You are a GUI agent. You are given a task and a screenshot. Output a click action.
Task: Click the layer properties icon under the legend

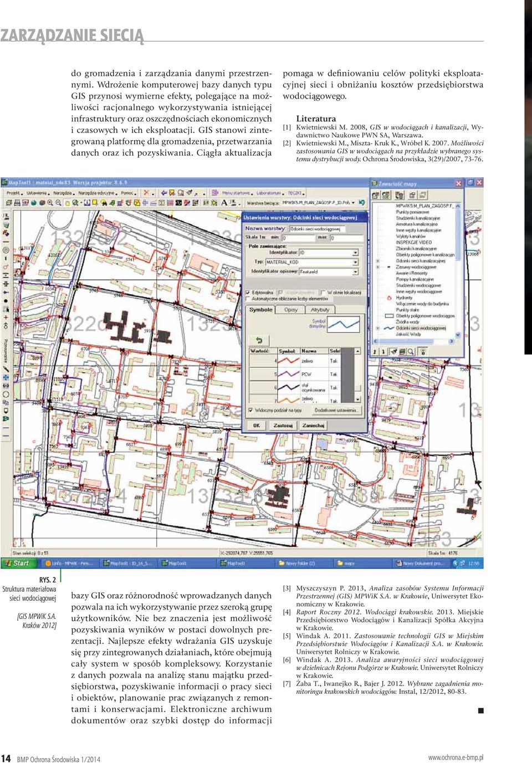pyautogui.click(x=393, y=351)
